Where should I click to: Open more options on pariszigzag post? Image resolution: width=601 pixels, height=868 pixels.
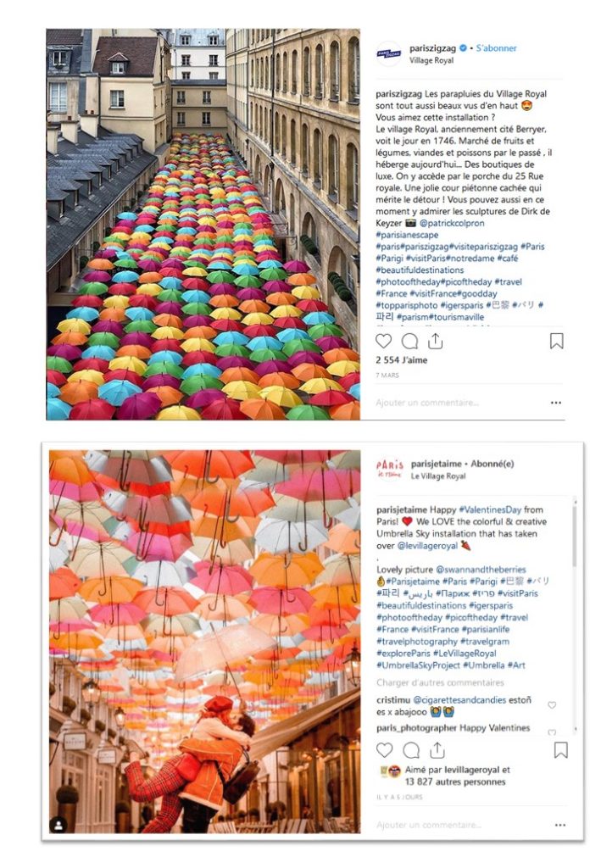(556, 403)
